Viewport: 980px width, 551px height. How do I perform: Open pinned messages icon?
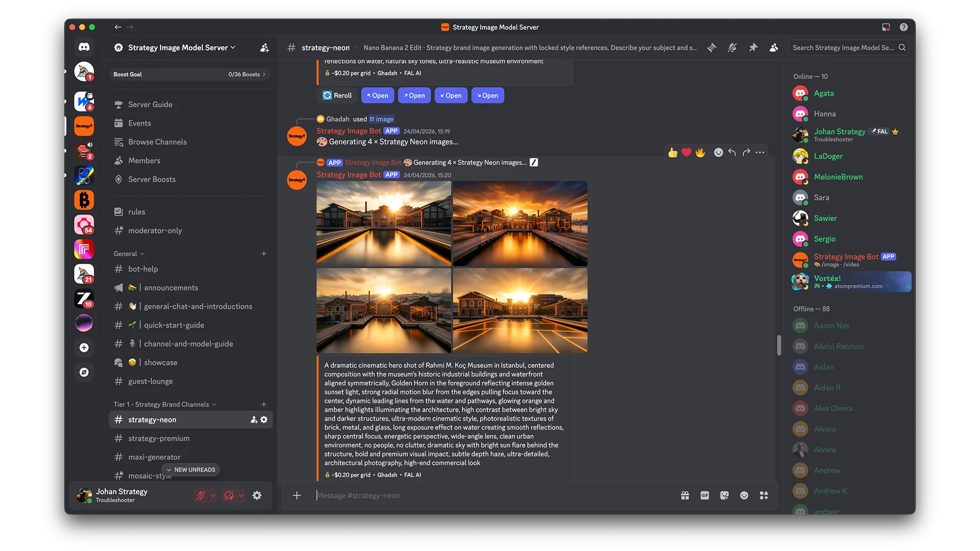(753, 47)
